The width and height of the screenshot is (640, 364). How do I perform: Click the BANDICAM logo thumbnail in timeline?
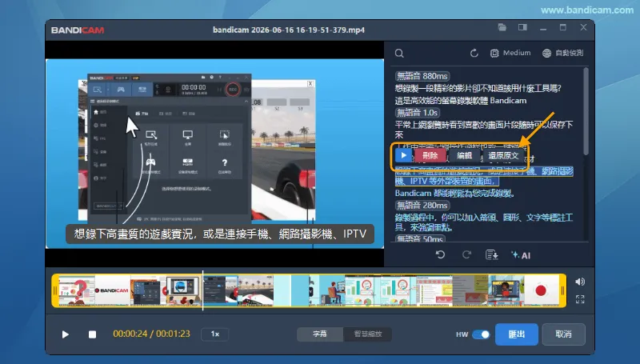(x=112, y=290)
